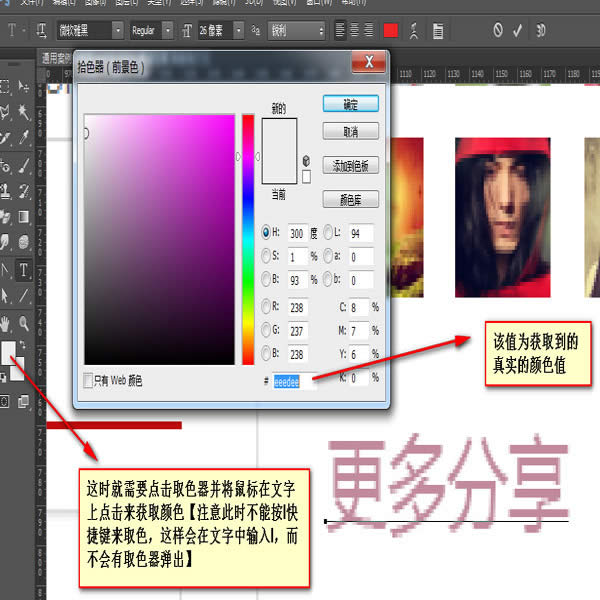Viewport: 600px width, 600px height.
Task: Toggle text orientation in options bar
Action: coord(41,30)
